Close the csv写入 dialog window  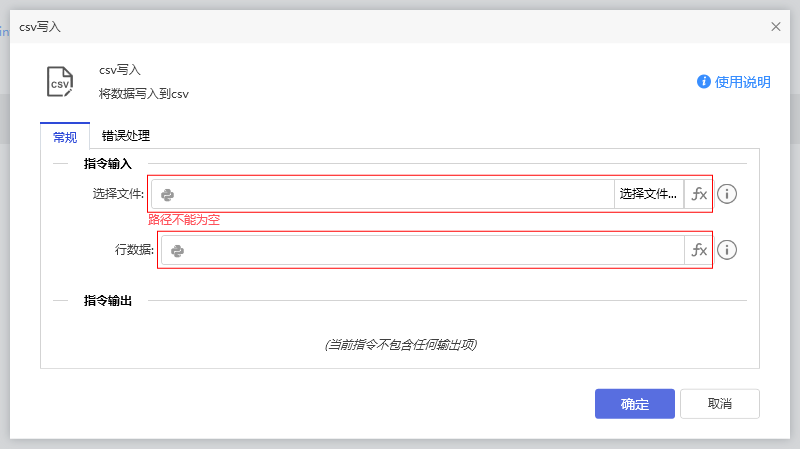[776, 27]
